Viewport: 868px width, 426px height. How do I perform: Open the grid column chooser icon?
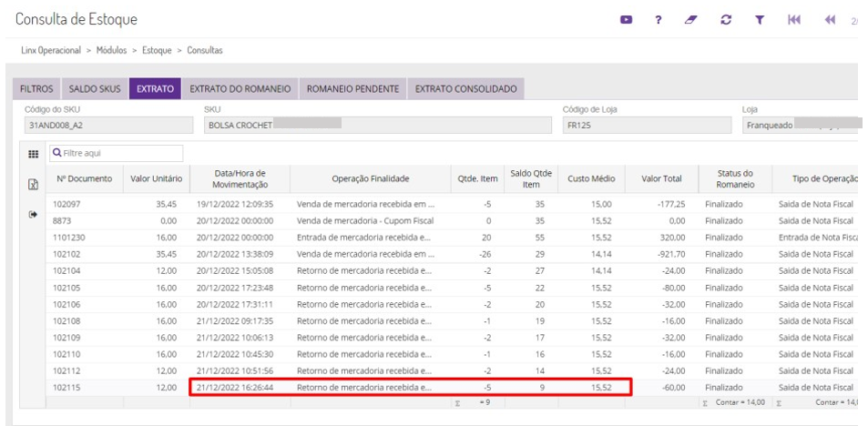(35, 154)
